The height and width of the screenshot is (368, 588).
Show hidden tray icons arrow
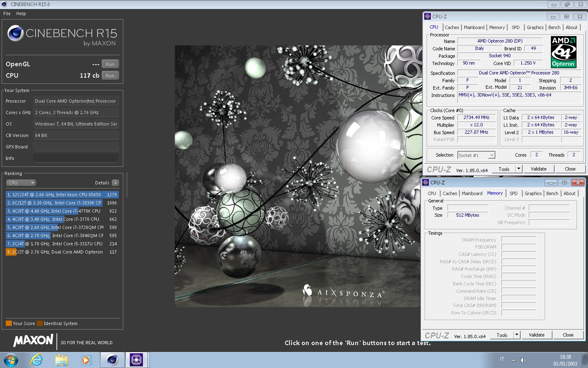click(x=513, y=360)
